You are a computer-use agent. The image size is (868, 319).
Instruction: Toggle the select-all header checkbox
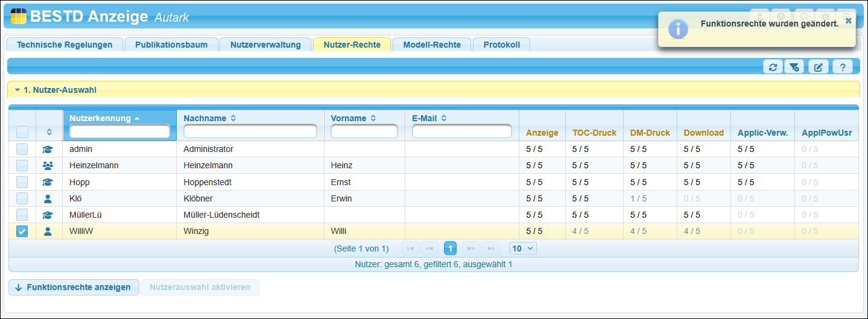point(22,131)
